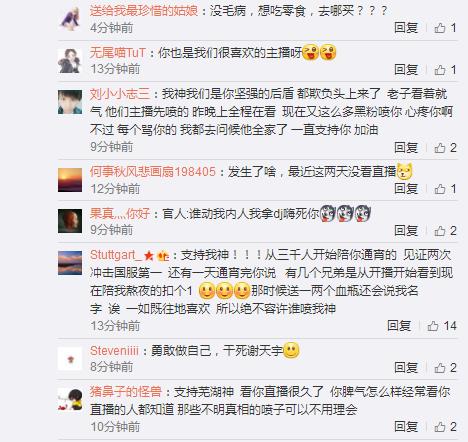This screenshot has width=468, height=442.
Task: Click the membership badge next to Stuttgart_
Action: point(163,256)
